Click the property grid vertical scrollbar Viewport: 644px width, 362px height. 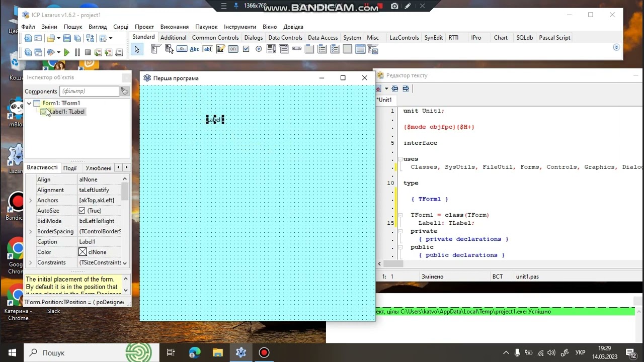(x=125, y=221)
